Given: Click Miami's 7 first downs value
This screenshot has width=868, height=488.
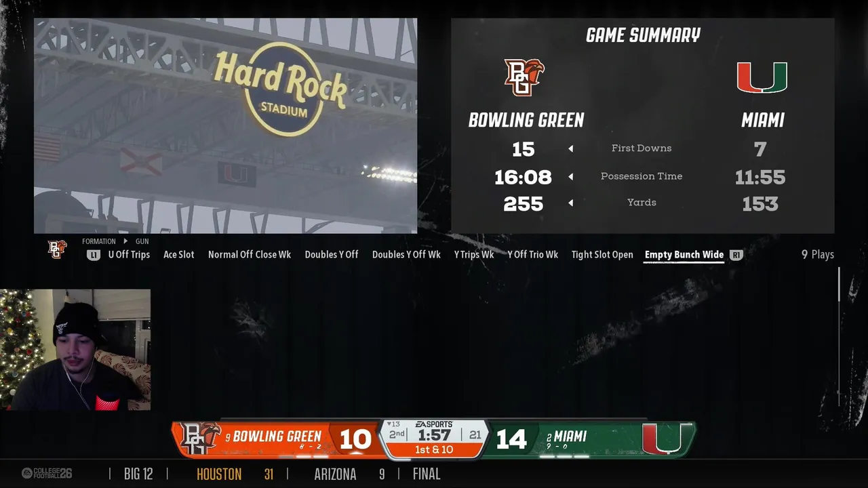Looking at the screenshot, I should click(760, 149).
